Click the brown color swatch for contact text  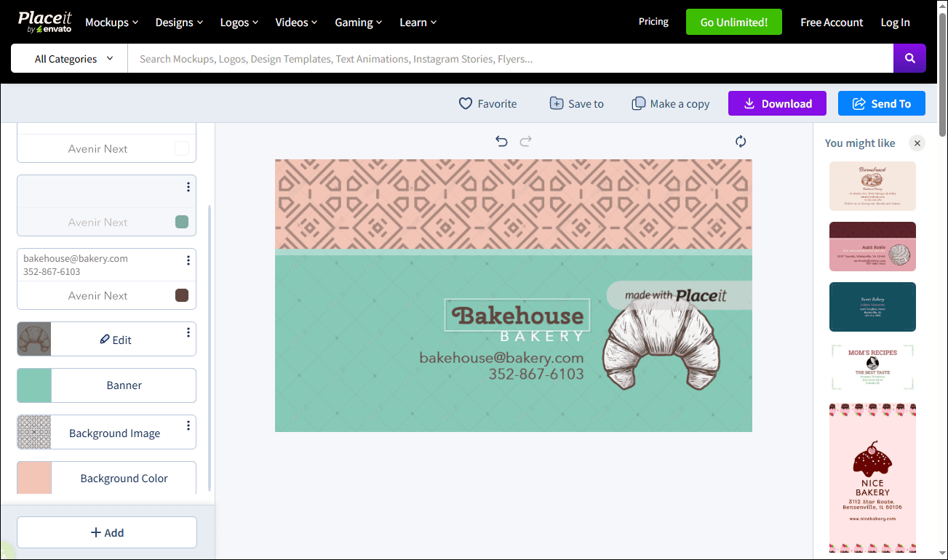point(182,296)
